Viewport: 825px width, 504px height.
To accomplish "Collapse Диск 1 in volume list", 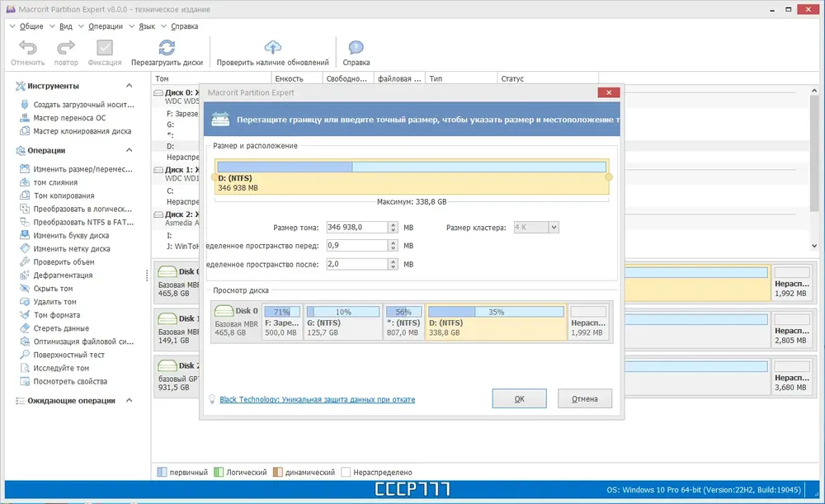I will 158,170.
